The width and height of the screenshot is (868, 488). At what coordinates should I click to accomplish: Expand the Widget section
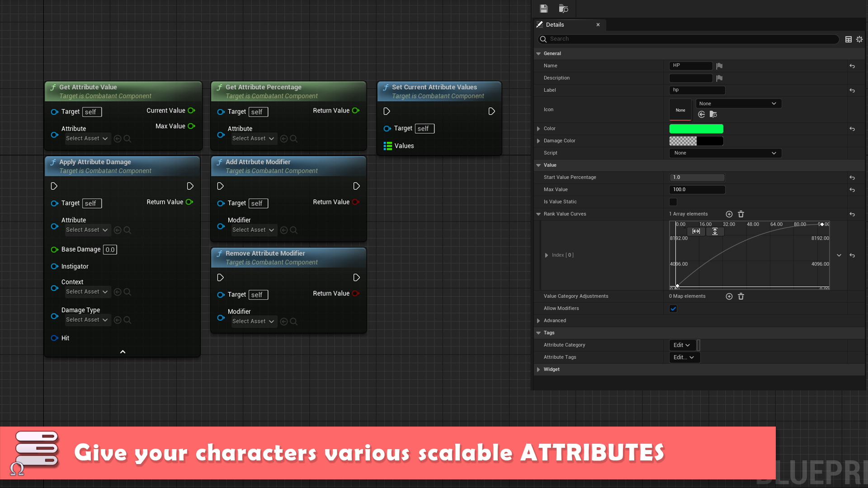tap(538, 370)
